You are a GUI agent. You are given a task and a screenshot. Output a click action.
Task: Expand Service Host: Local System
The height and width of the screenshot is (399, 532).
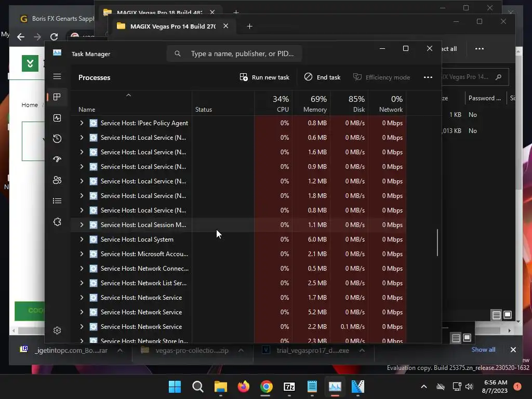(82, 239)
